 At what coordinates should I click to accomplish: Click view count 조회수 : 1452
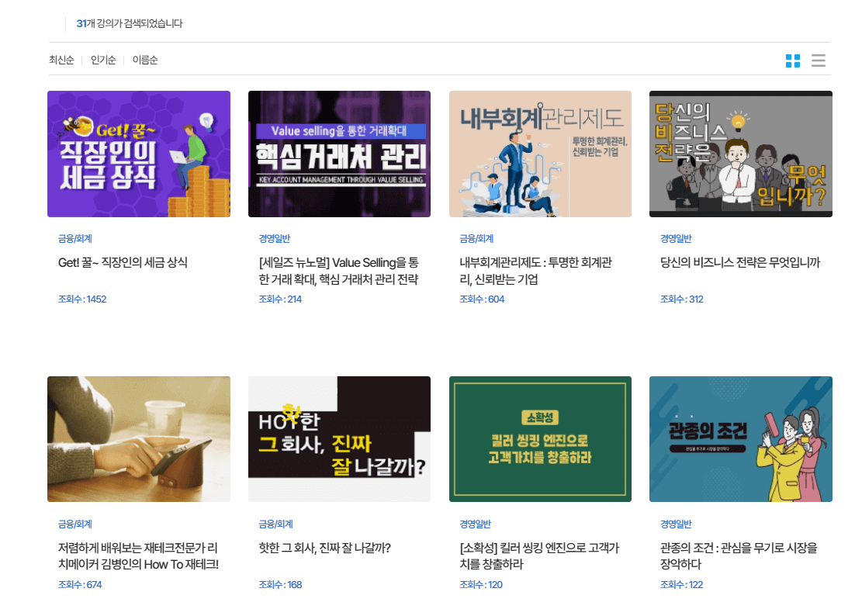(x=82, y=299)
